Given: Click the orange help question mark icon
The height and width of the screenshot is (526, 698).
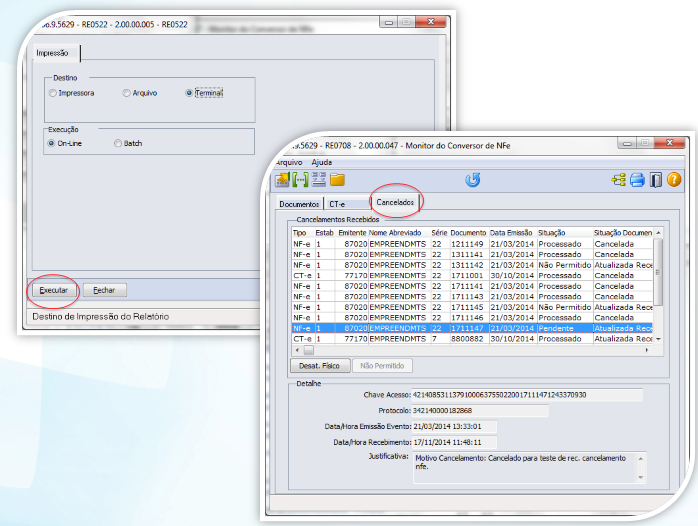Looking at the screenshot, I should click(674, 180).
